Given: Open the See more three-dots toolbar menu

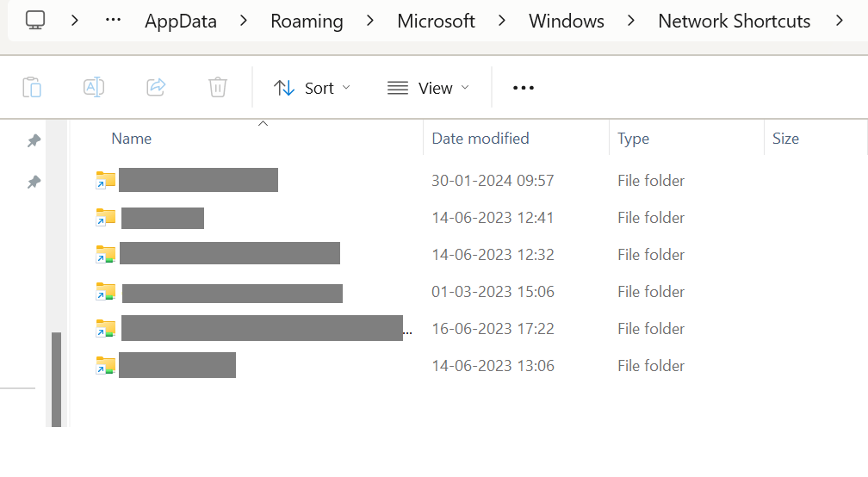Looking at the screenshot, I should (x=524, y=88).
